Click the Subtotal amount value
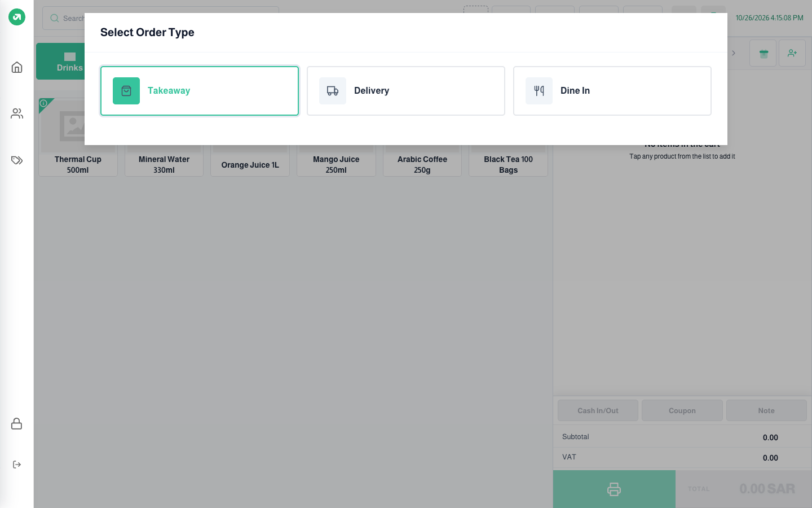Image resolution: width=812 pixels, height=508 pixels. point(770,437)
